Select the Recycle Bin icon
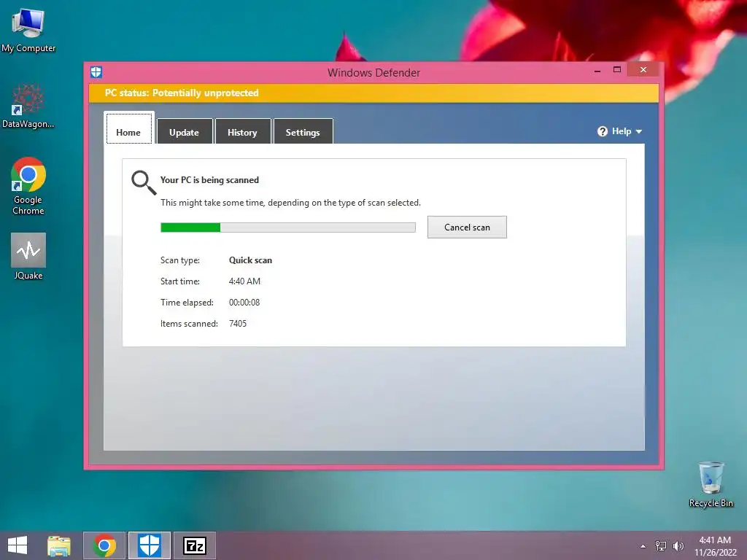The image size is (747, 560). point(711,484)
